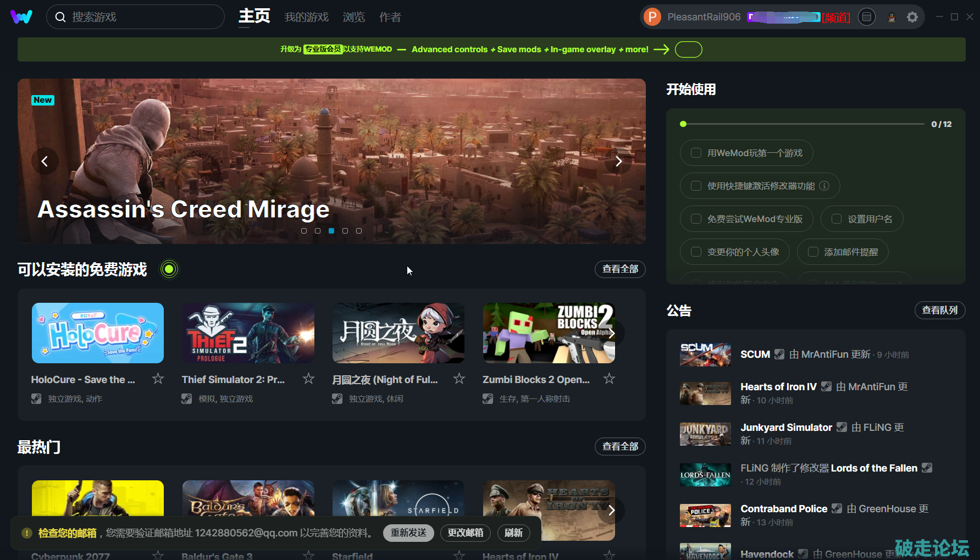Favorite HoloCure with its star icon
The image size is (980, 560).
tap(158, 379)
